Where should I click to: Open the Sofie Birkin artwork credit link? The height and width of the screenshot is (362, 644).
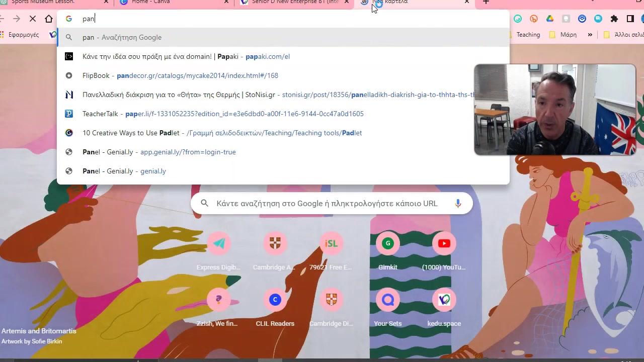coord(32,341)
